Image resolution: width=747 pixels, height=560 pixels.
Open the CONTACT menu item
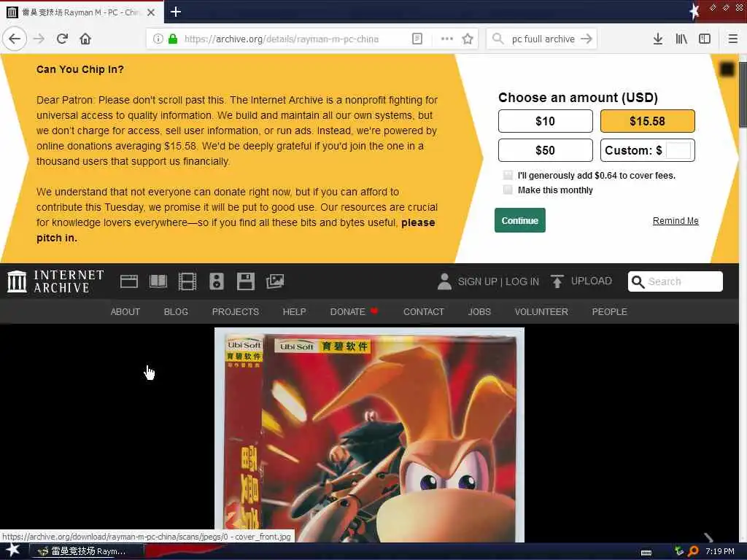click(424, 312)
